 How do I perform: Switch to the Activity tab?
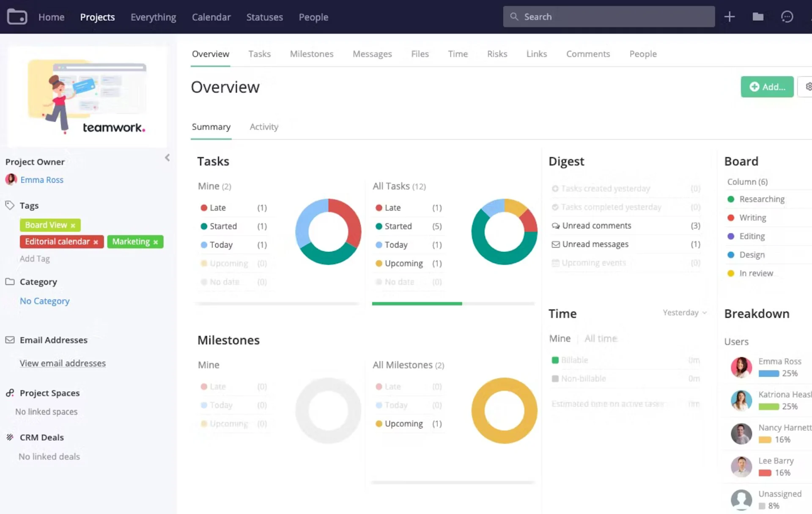point(263,126)
